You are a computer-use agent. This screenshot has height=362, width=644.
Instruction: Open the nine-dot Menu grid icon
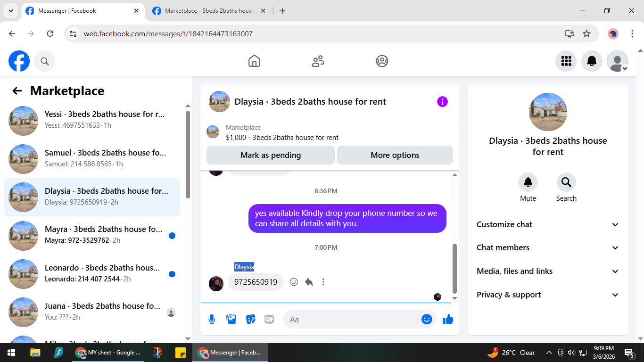[x=566, y=61]
